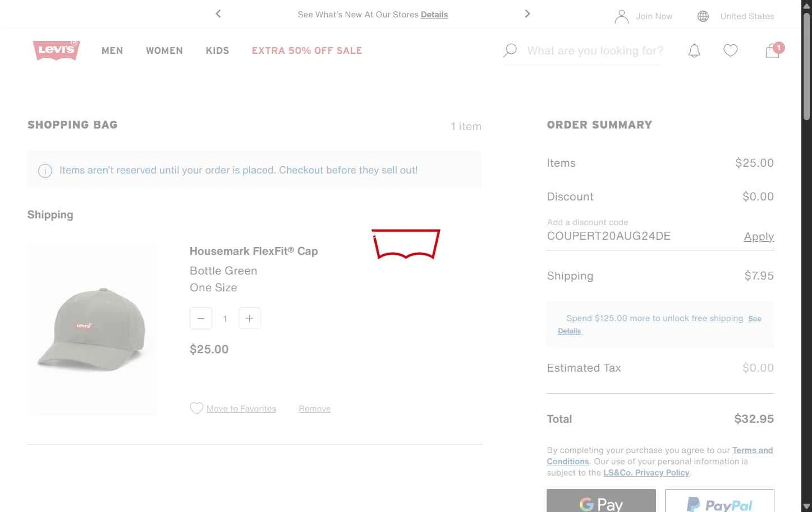Open the favorites heart icon in header
Screen dimensions: 812x512
coord(730,51)
